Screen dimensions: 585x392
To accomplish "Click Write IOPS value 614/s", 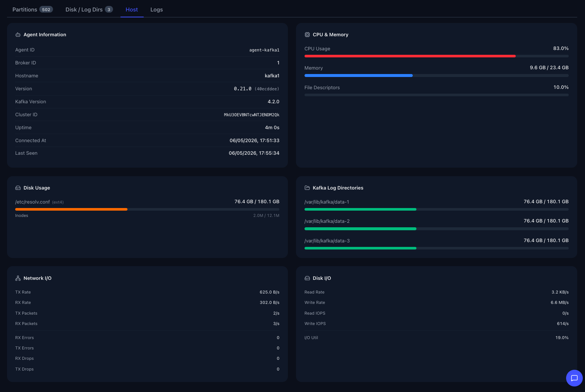I will coord(563,324).
